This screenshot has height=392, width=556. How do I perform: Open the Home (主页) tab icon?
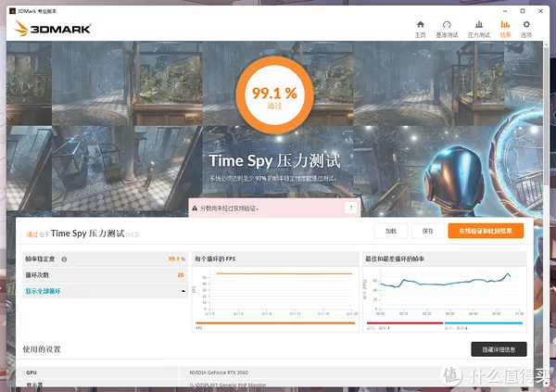click(x=420, y=24)
